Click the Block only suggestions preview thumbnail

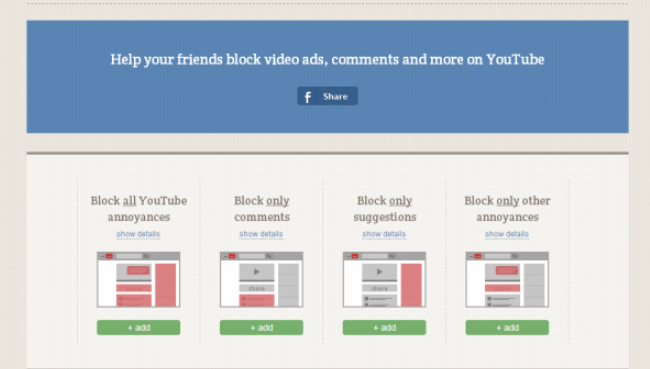pyautogui.click(x=384, y=279)
